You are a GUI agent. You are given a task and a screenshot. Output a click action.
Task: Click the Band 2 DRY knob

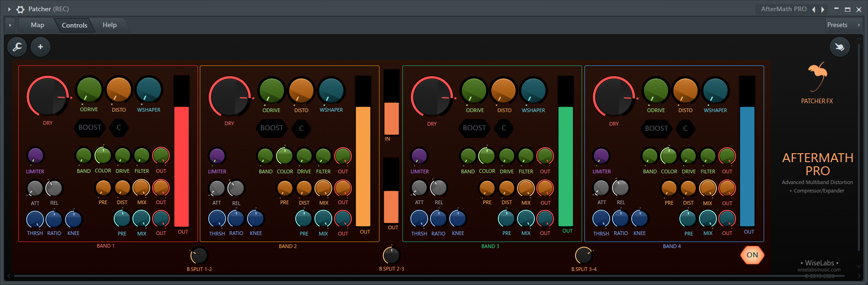click(230, 97)
